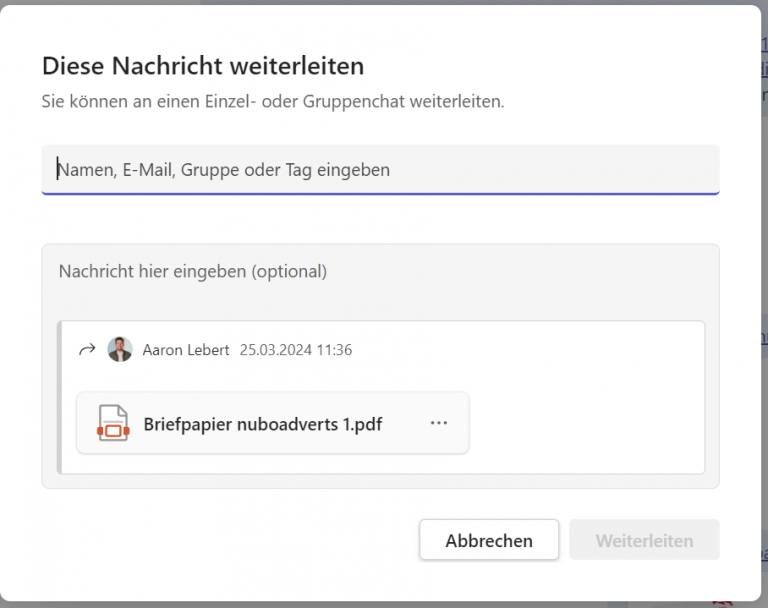Viewport: 768px width, 608px height.
Task: Click the PDF file icon on the attachment
Action: point(113,423)
